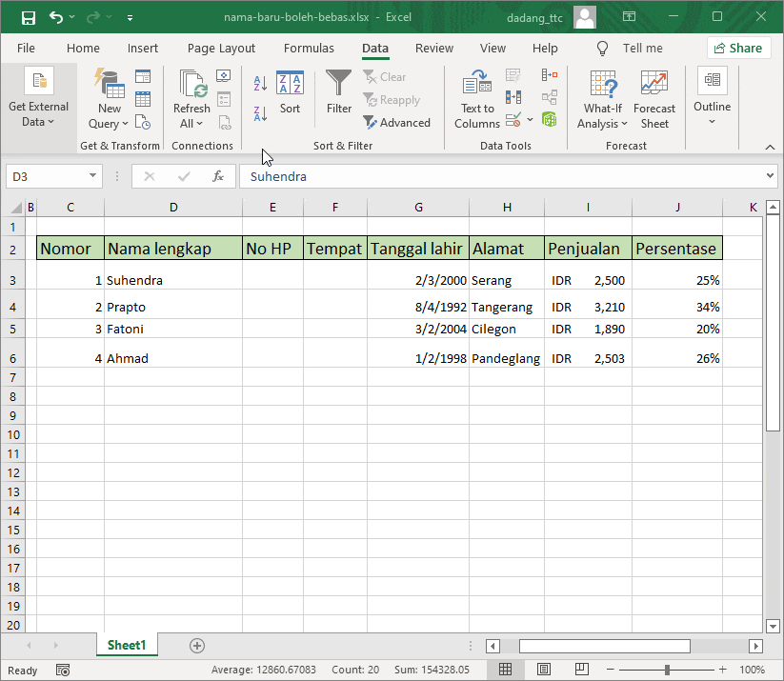Open Remove Duplicates
The height and width of the screenshot is (681, 784).
click(512, 98)
